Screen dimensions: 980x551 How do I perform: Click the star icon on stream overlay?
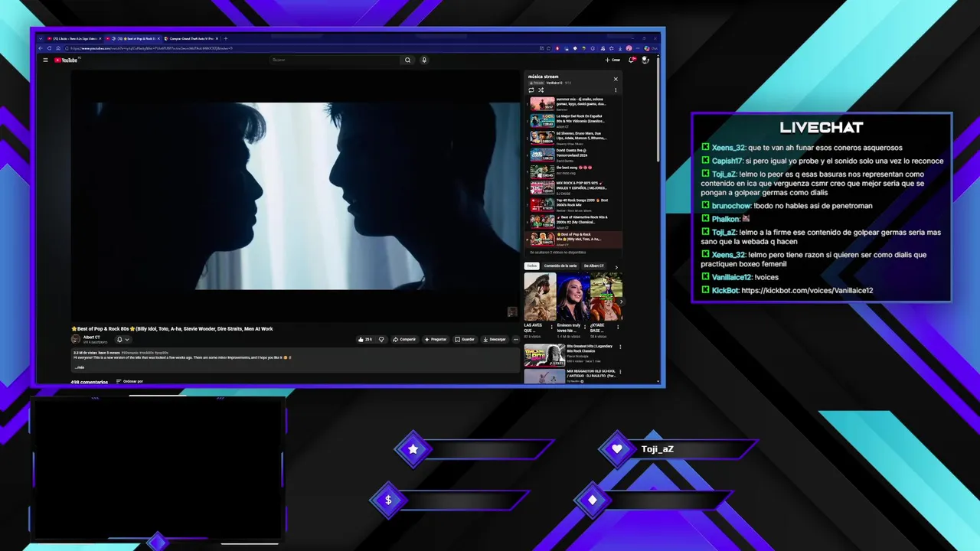413,449
